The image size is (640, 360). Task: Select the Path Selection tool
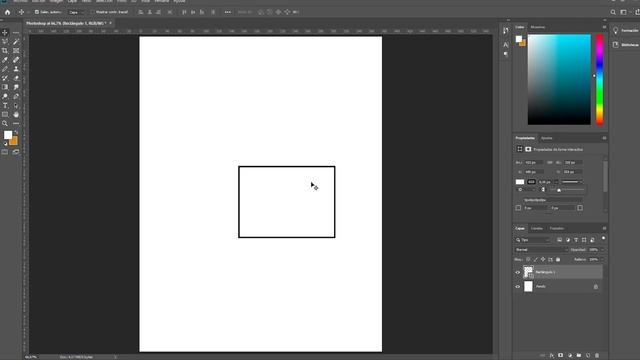tap(16, 105)
